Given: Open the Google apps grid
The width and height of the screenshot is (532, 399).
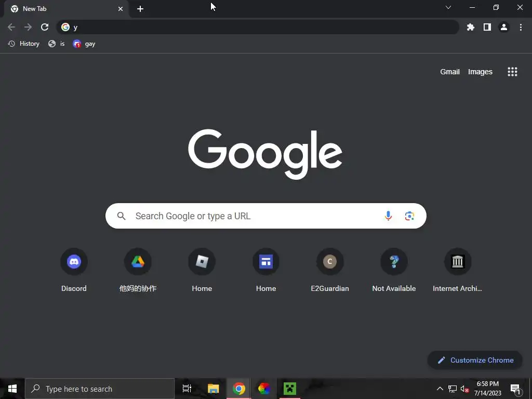Looking at the screenshot, I should point(512,72).
